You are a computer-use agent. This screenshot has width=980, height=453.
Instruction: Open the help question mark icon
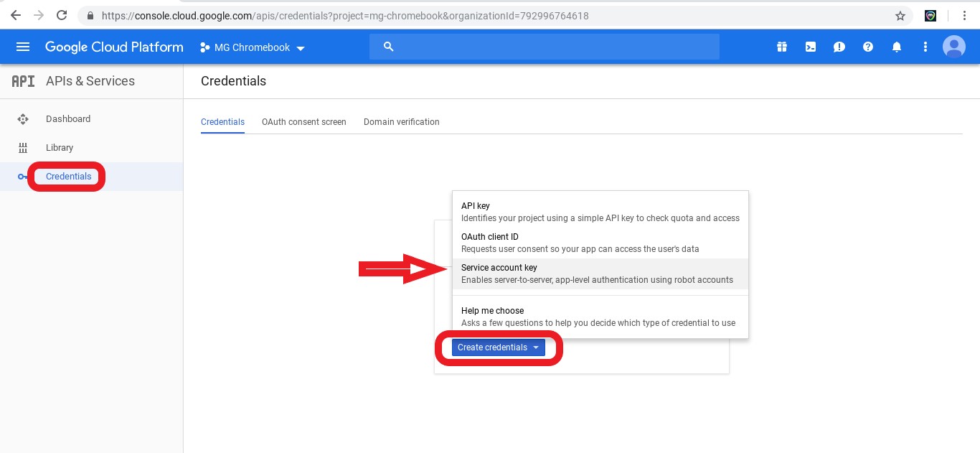coord(868,47)
